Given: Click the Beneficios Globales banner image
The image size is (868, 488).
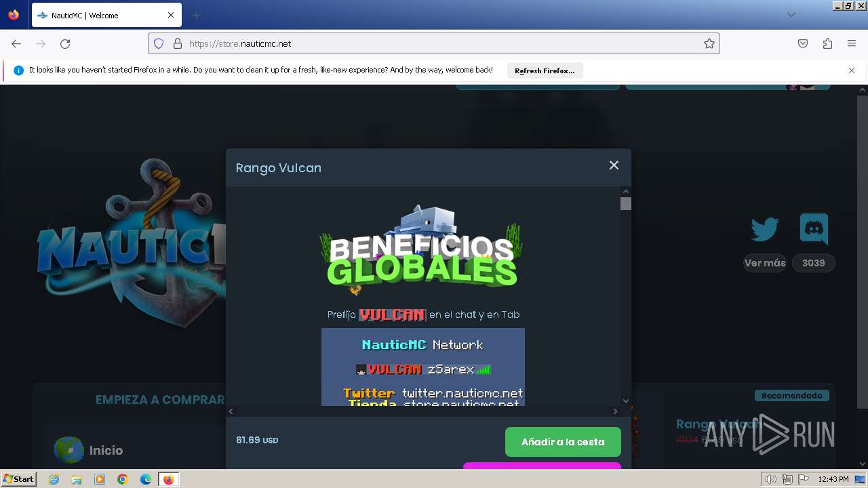Looking at the screenshot, I should pyautogui.click(x=422, y=252).
